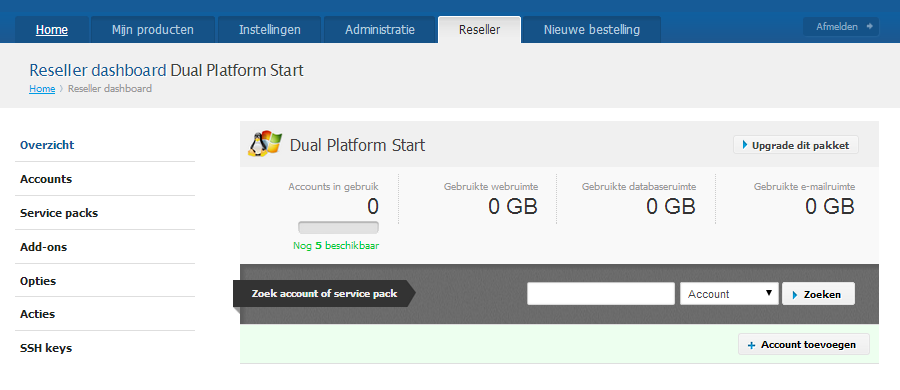900x390 pixels.
Task: Click Account toevoegen button
Action: [804, 345]
